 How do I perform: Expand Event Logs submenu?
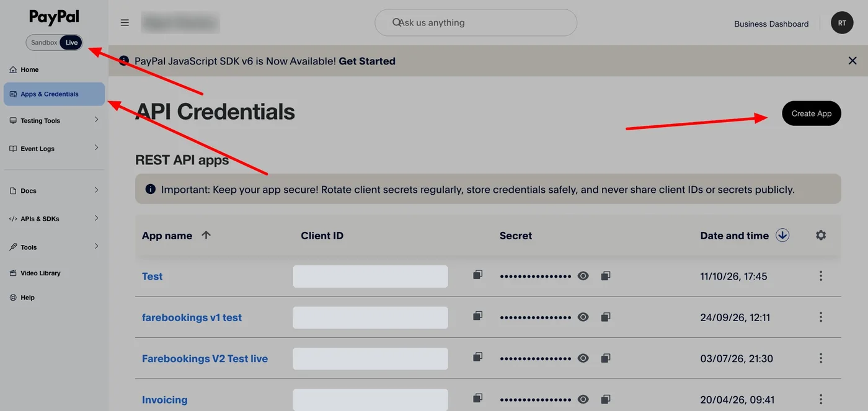pyautogui.click(x=96, y=148)
